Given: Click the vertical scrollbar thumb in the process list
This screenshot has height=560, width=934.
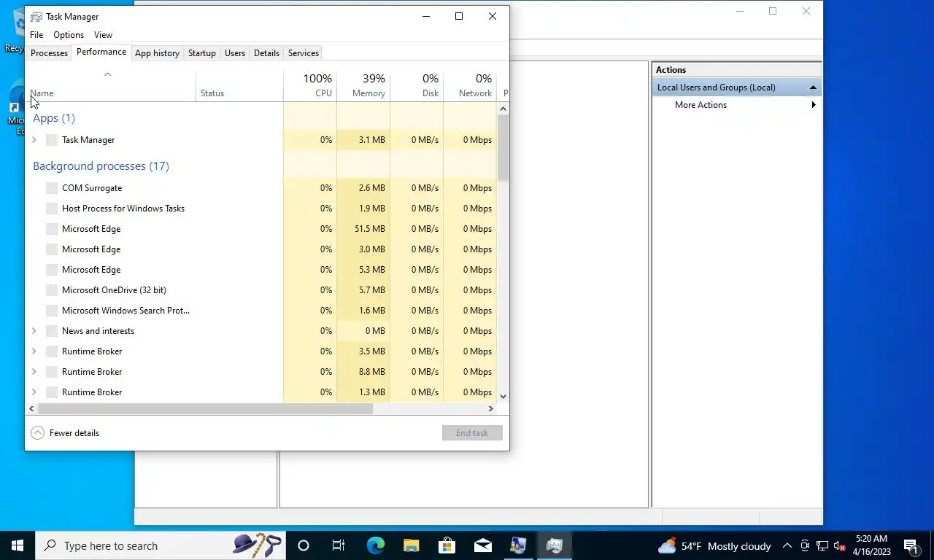Looking at the screenshot, I should pyautogui.click(x=503, y=147).
